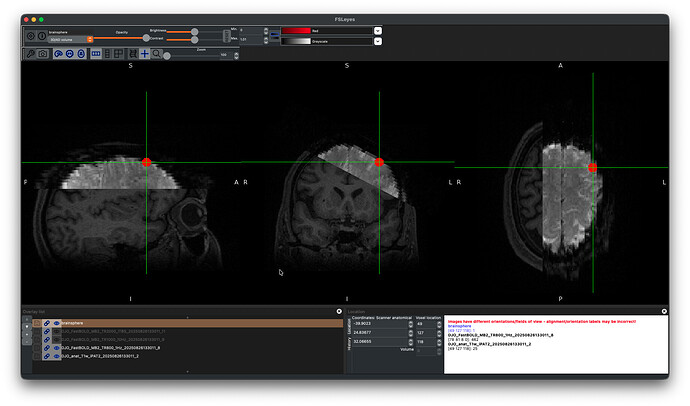
Task: Toggle visibility of DJO_anat_T1w_iPAT2 overlay
Action: [x=56, y=355]
